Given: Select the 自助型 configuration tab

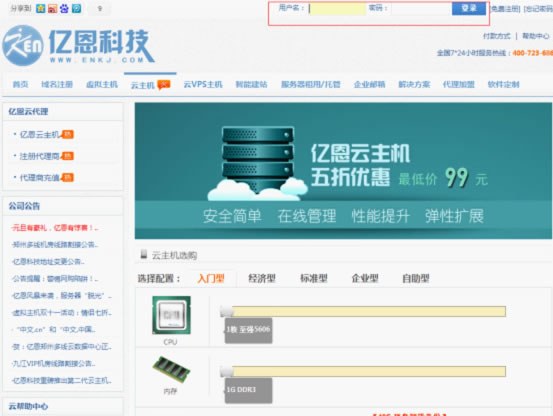Looking at the screenshot, I should [416, 279].
